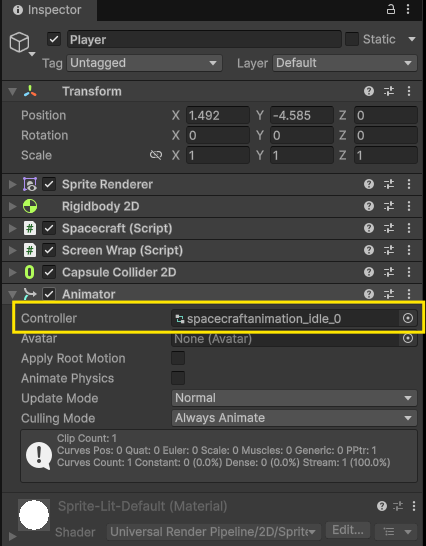This screenshot has width=426, height=546.
Task: Open Capsule Collider 2D more options menu
Action: tap(409, 272)
